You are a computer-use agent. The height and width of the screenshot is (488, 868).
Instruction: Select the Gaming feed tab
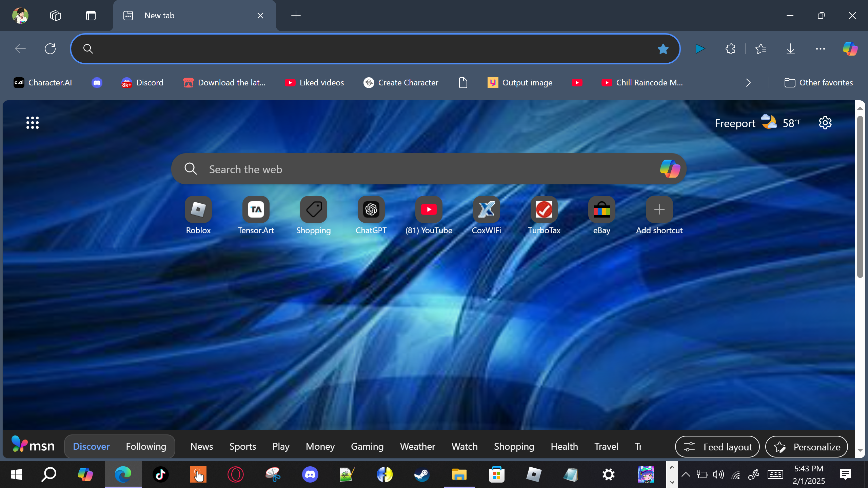click(367, 446)
